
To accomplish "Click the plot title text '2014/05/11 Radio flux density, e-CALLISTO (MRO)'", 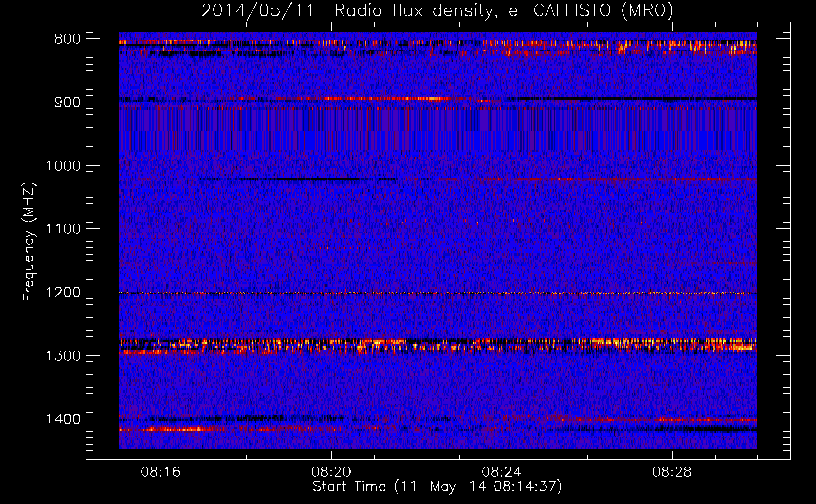I will [x=437, y=10].
